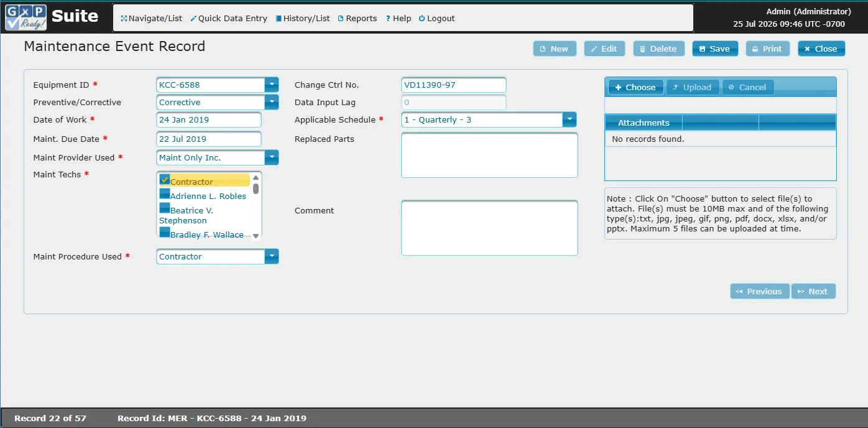Go to the Previous record

pyautogui.click(x=759, y=291)
